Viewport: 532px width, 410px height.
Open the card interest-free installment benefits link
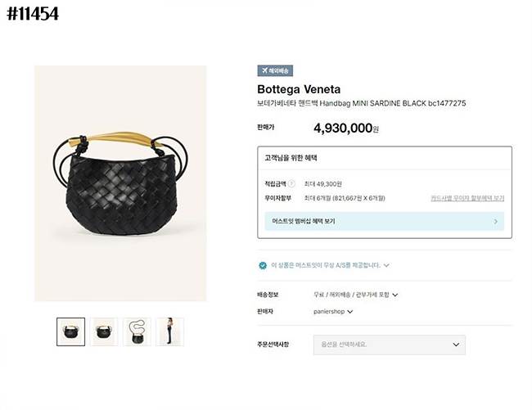click(467, 198)
